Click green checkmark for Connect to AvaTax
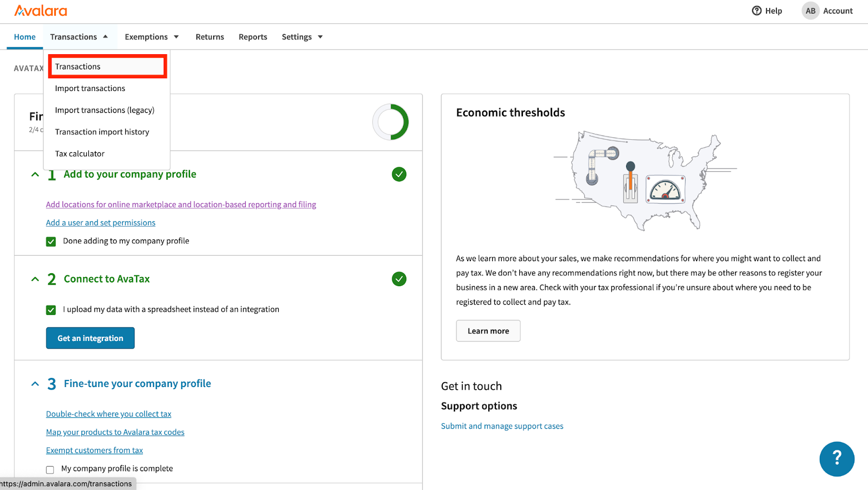Screen dimensions: 868x490 [x=399, y=279]
